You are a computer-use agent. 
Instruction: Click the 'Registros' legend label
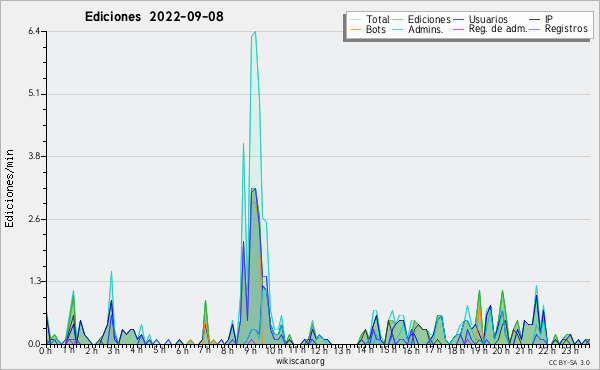coord(566,29)
